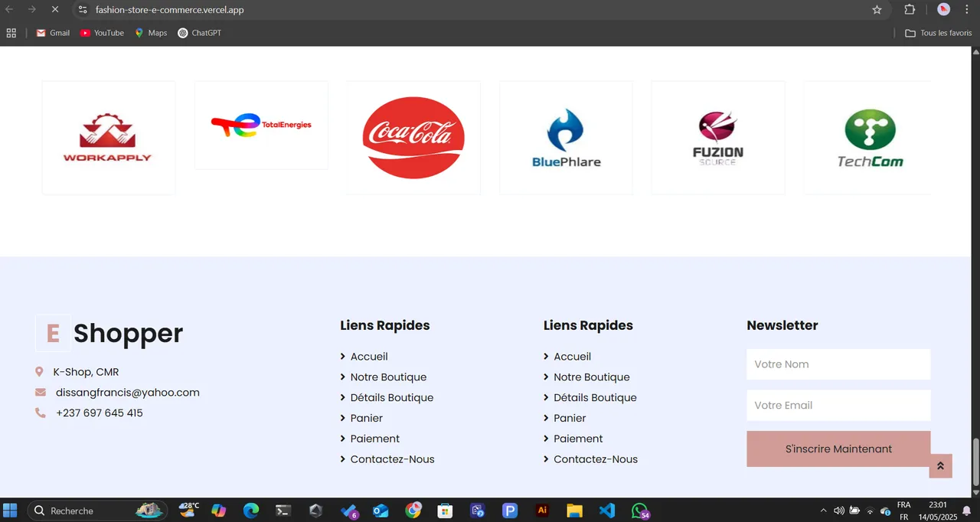This screenshot has width=980, height=522.
Task: Open Accueil in the first Liens Rapides column
Action: (369, 357)
